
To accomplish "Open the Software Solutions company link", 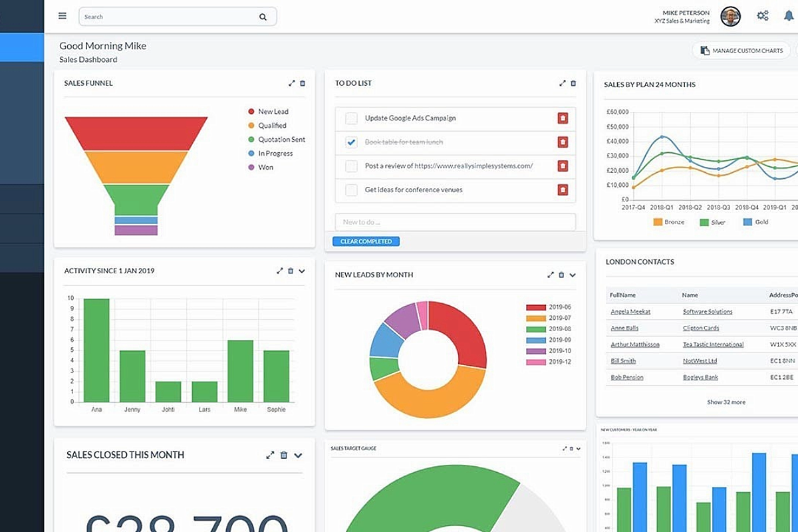I will (708, 312).
